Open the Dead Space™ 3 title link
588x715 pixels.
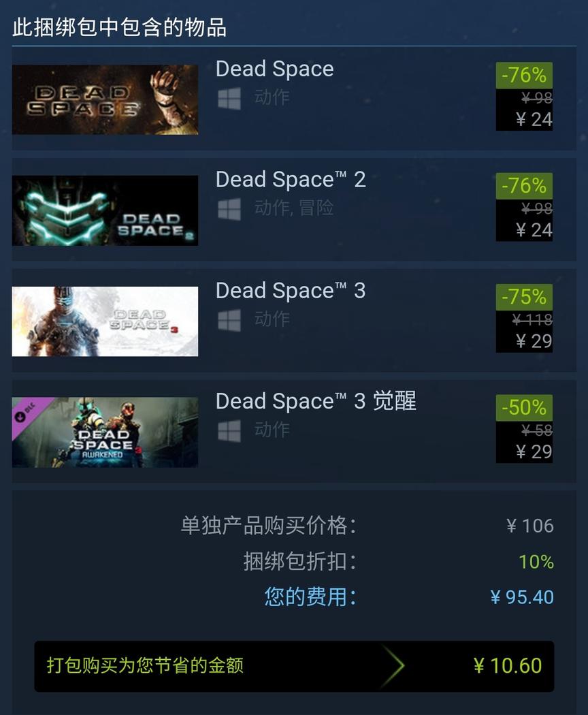click(x=291, y=291)
